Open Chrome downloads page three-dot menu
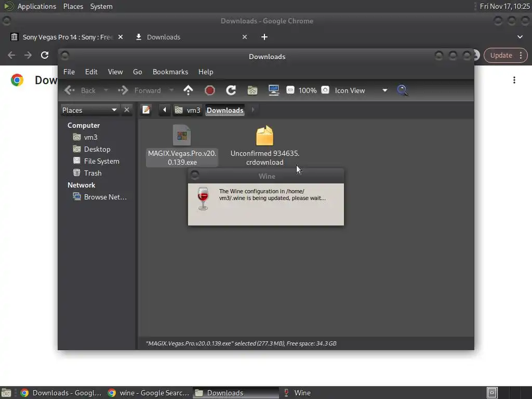Image resolution: width=532 pixels, height=399 pixels. (514, 80)
